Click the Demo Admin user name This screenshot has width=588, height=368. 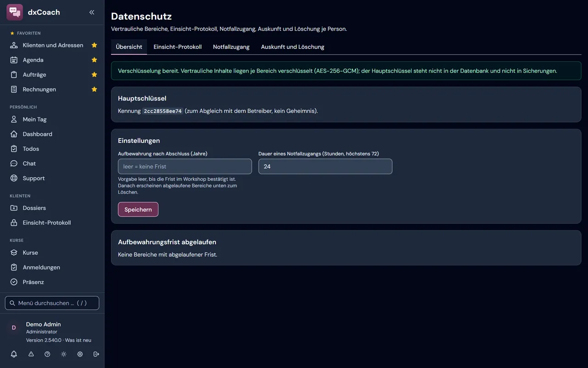tap(44, 324)
